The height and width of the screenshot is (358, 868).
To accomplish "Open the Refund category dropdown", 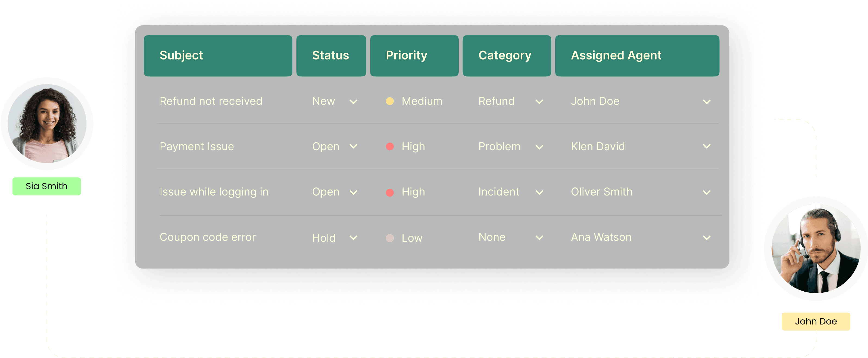I will [x=539, y=101].
